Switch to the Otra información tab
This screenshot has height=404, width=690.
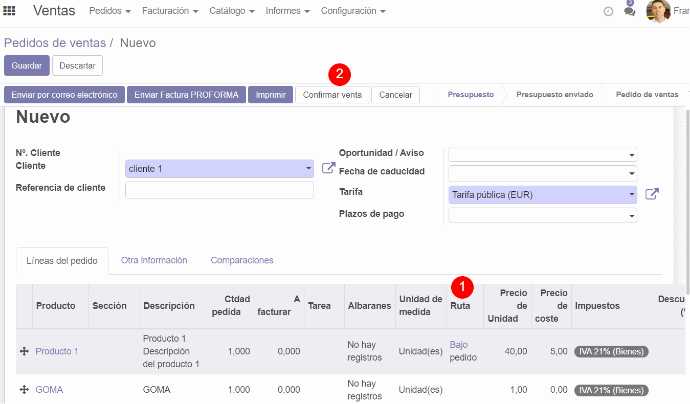[154, 260]
